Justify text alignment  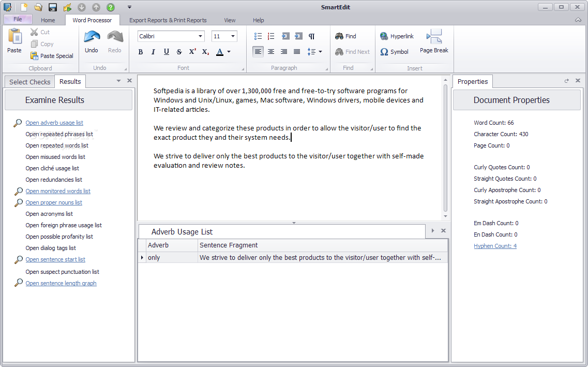point(297,51)
